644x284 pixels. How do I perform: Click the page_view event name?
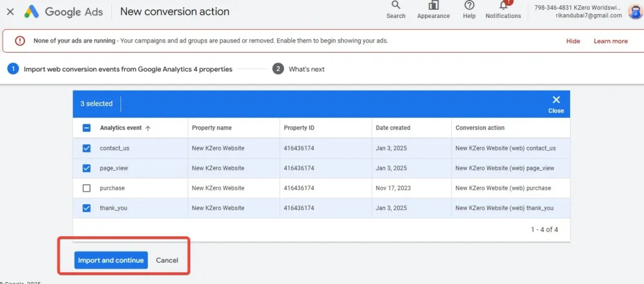pos(114,168)
